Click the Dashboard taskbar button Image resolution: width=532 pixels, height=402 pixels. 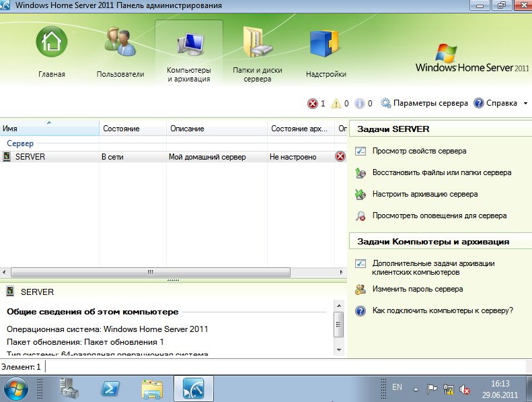(x=194, y=389)
